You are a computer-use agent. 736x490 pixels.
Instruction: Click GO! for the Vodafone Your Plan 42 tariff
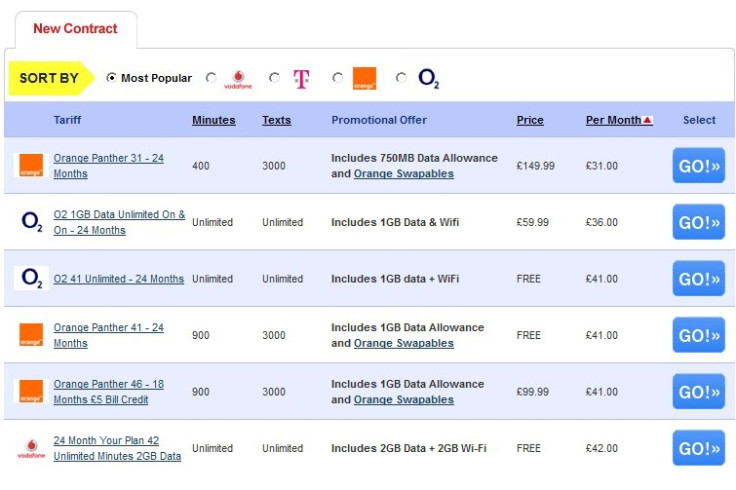click(x=698, y=448)
